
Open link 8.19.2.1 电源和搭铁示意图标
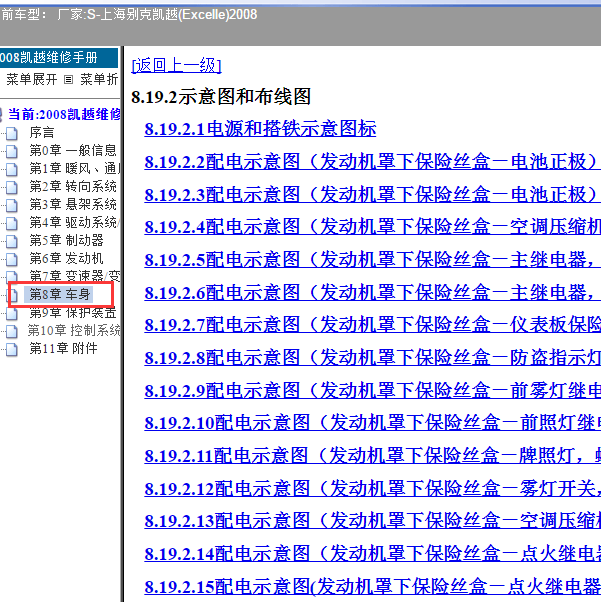(x=260, y=129)
